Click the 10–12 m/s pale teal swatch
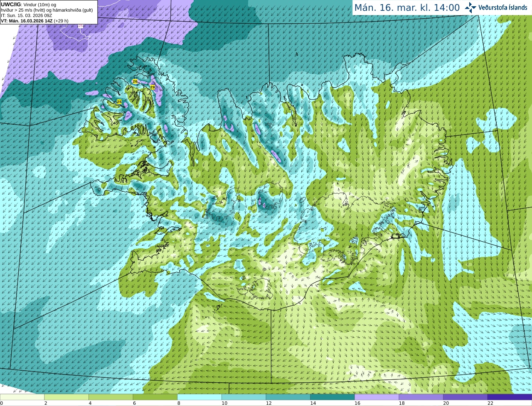Screen dimensions: 532x406 [x=244, y=397]
